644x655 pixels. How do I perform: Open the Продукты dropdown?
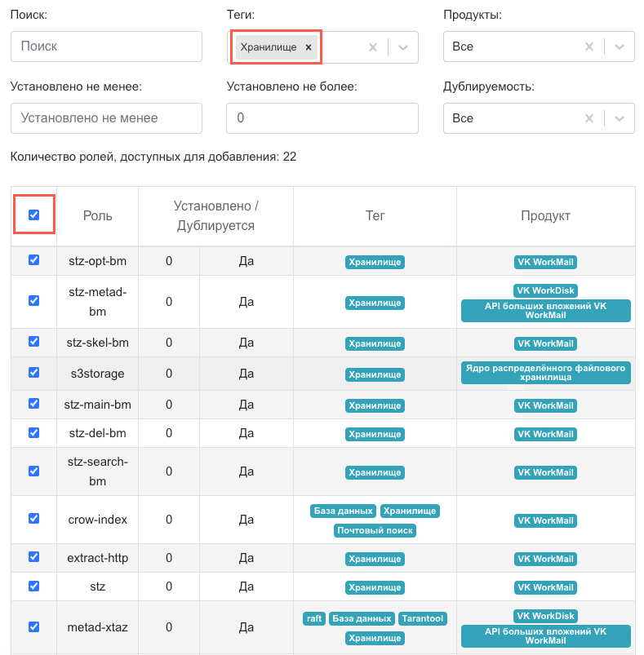(x=620, y=47)
